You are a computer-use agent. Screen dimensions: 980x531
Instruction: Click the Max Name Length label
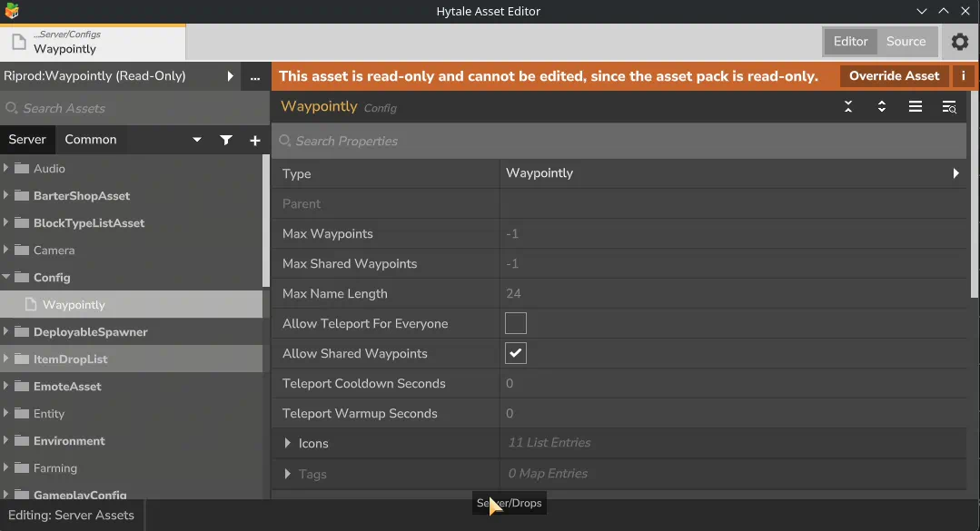tap(335, 293)
